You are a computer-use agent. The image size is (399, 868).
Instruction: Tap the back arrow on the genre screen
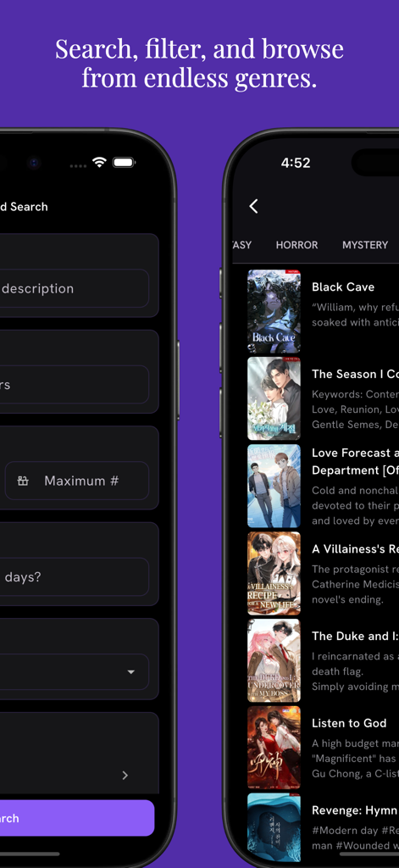pyautogui.click(x=253, y=207)
